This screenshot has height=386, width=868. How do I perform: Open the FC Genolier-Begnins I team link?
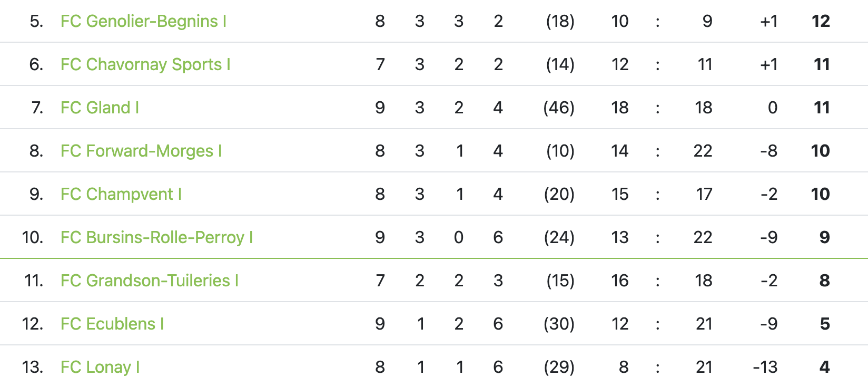tap(143, 21)
